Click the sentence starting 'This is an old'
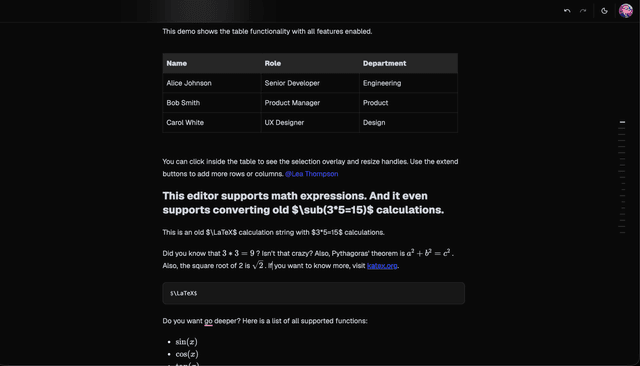 click(273, 233)
